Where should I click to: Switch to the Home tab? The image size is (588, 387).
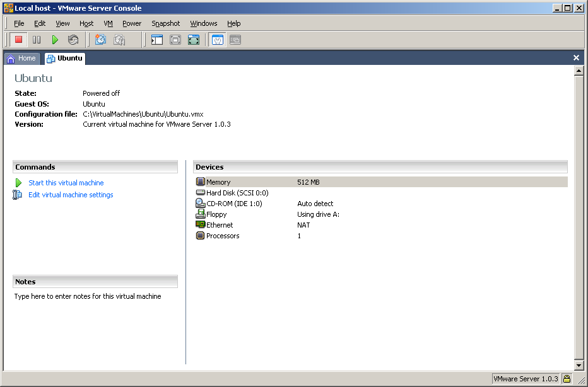coord(21,58)
